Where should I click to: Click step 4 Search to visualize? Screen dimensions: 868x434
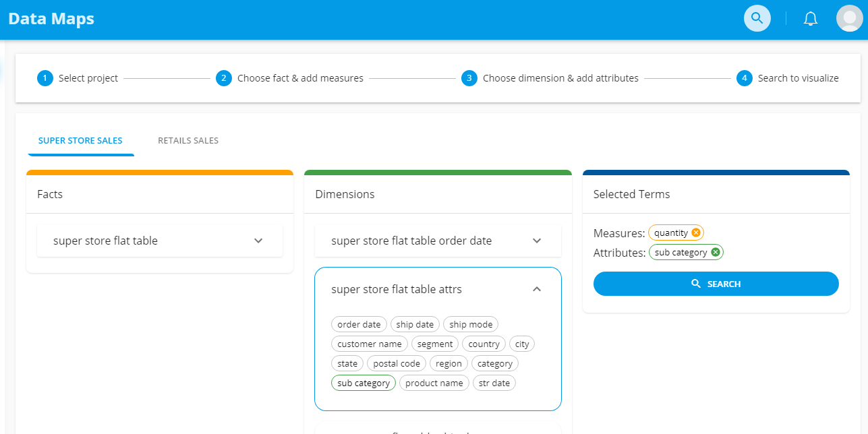coord(788,78)
